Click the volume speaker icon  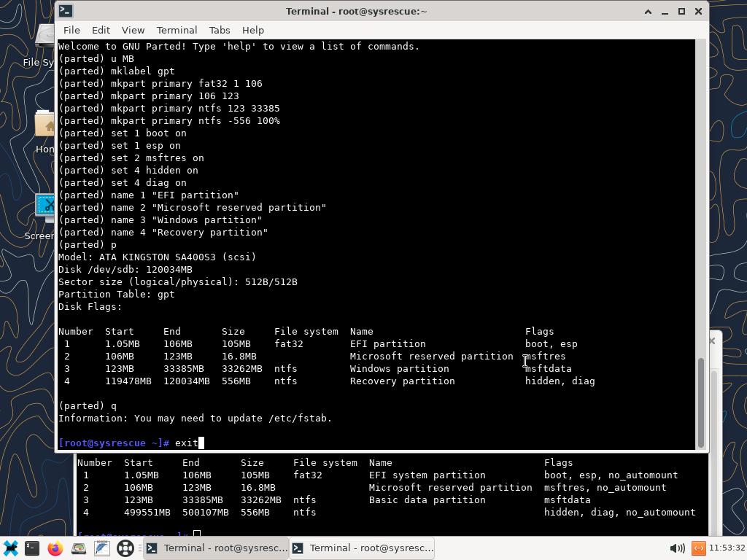[676, 548]
